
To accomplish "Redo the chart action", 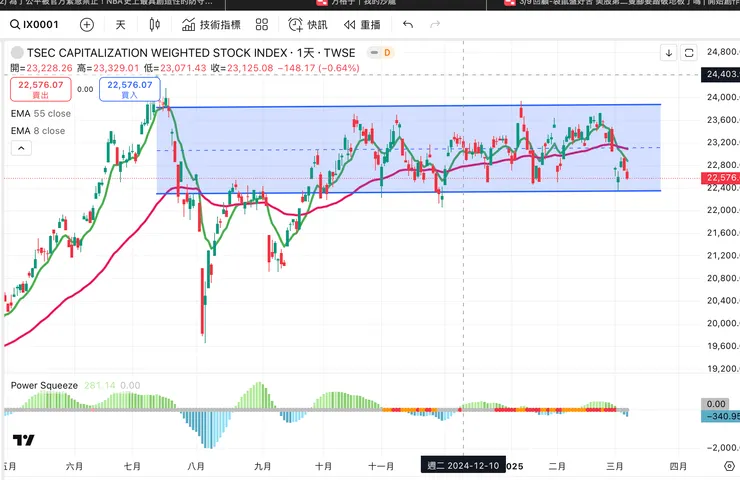I will 435,25.
